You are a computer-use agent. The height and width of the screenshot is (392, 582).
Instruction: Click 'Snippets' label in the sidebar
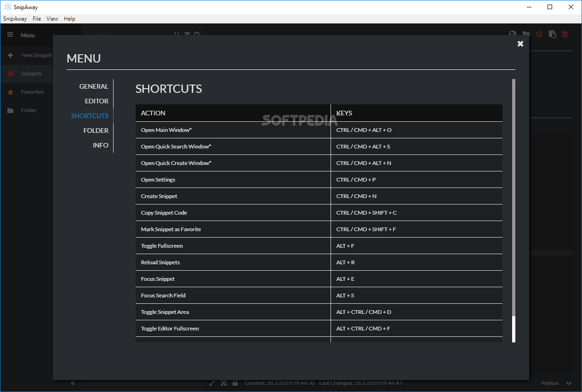(x=31, y=74)
